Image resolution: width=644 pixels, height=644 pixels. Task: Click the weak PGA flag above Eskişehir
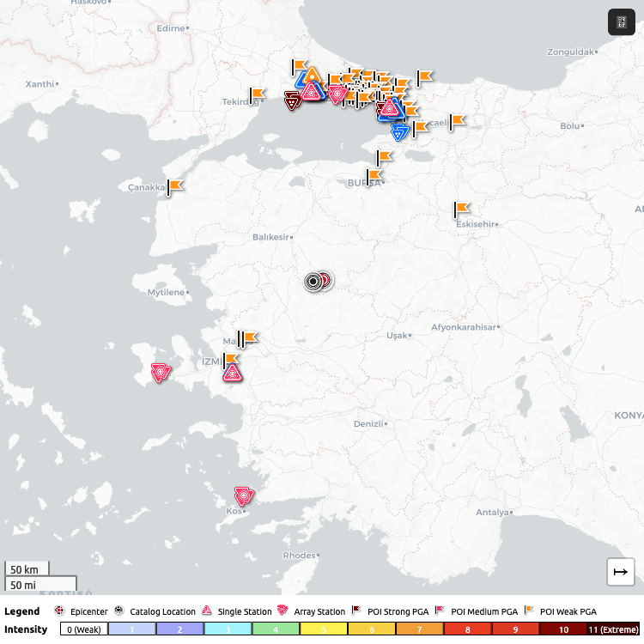click(461, 209)
